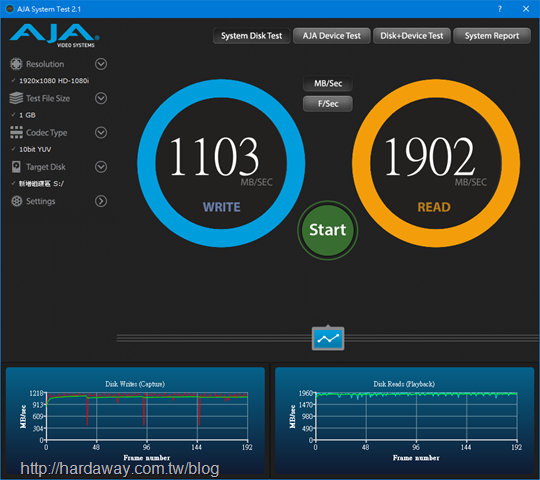Click the Resolution gear icon
The width and height of the screenshot is (540, 480).
click(x=16, y=64)
